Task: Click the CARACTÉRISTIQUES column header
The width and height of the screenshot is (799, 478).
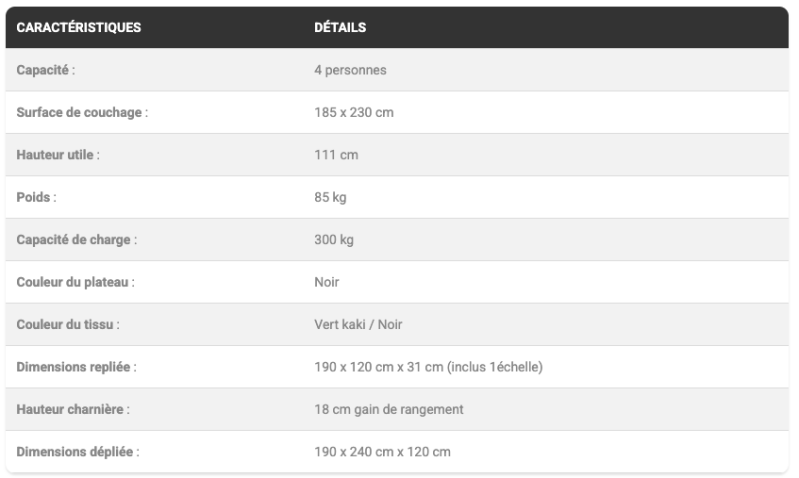Action: coord(79,27)
